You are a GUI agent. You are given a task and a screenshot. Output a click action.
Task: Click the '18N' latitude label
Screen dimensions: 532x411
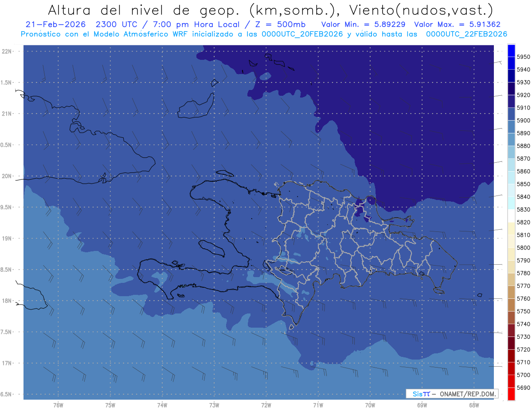click(x=8, y=301)
